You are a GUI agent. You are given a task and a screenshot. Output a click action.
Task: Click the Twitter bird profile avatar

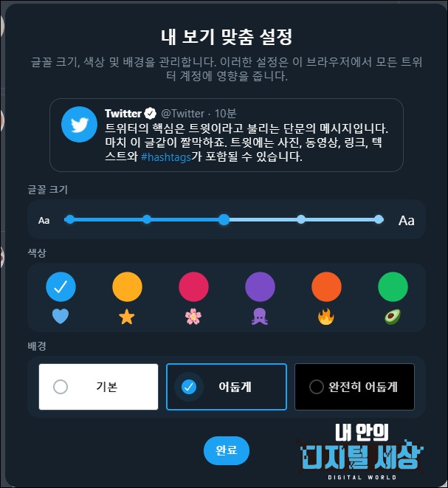(x=79, y=125)
